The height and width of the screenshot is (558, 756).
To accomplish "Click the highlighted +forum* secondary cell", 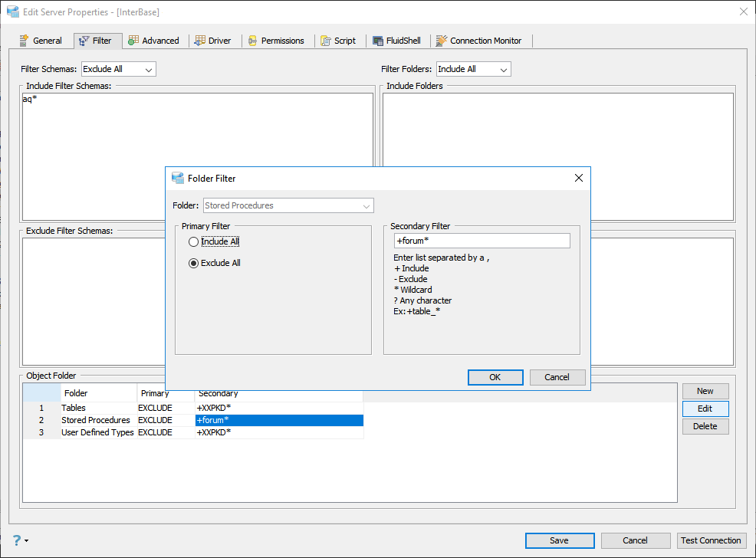I will tap(278, 420).
